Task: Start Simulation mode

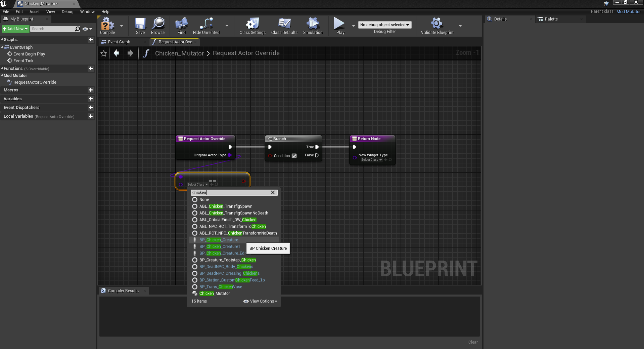Action: (x=313, y=26)
